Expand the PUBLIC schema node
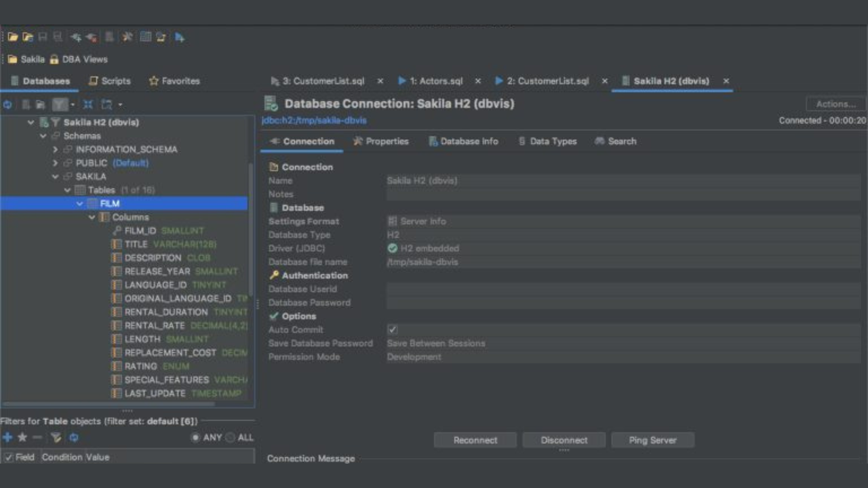868x488 pixels. click(55, 163)
